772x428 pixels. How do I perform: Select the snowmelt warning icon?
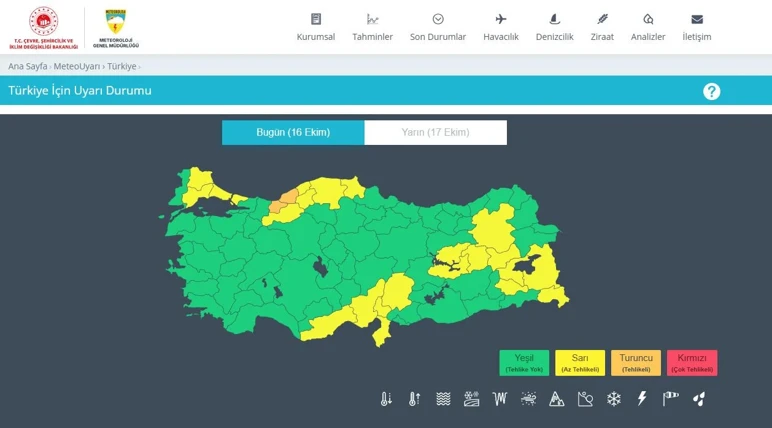click(471, 399)
